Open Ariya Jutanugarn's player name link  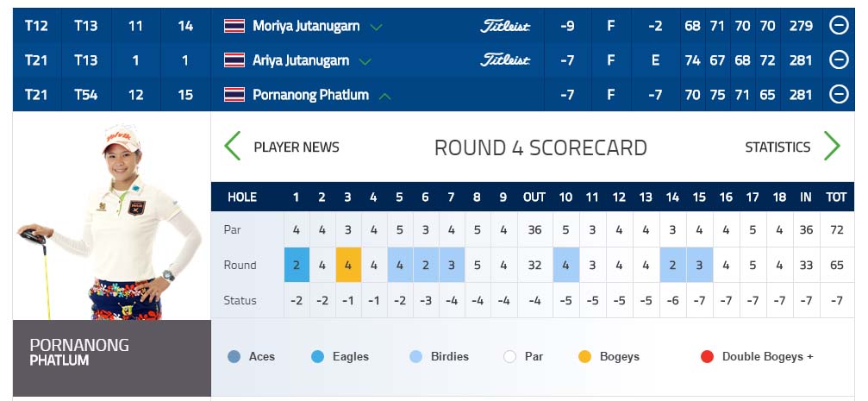(x=301, y=60)
